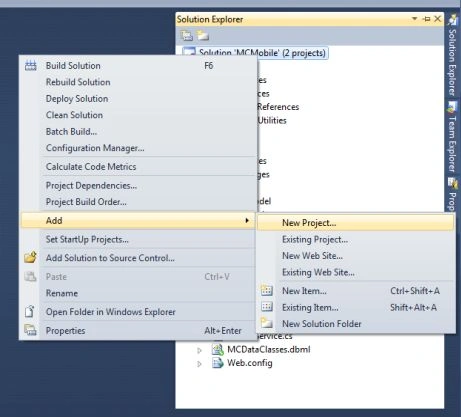Click the New Item submenu icon
This screenshot has width=461, height=417.
(x=267, y=291)
